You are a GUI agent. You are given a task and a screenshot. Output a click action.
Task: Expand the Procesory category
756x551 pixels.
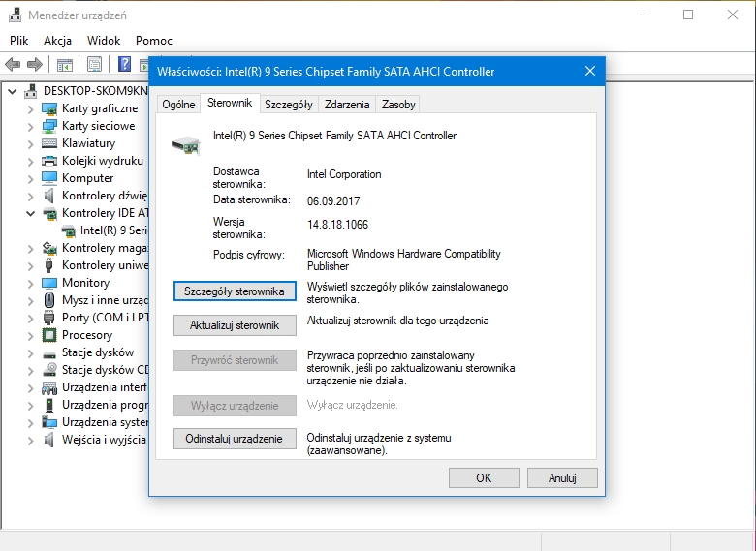(30, 336)
